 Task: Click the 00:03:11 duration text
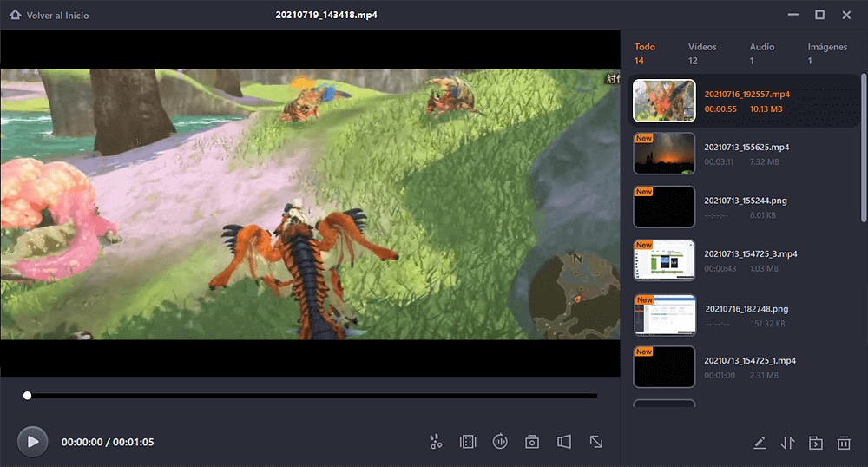(719, 162)
